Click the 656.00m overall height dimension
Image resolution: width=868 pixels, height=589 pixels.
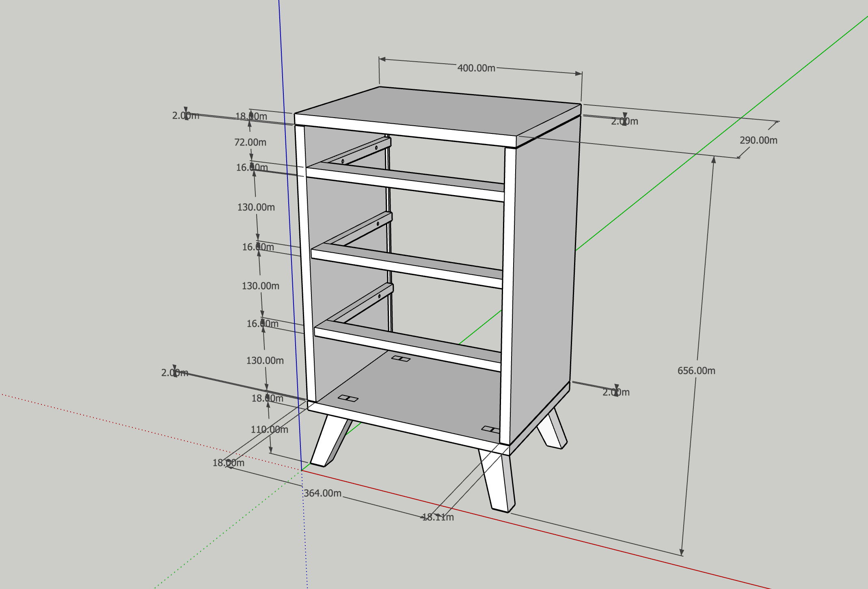tap(696, 370)
